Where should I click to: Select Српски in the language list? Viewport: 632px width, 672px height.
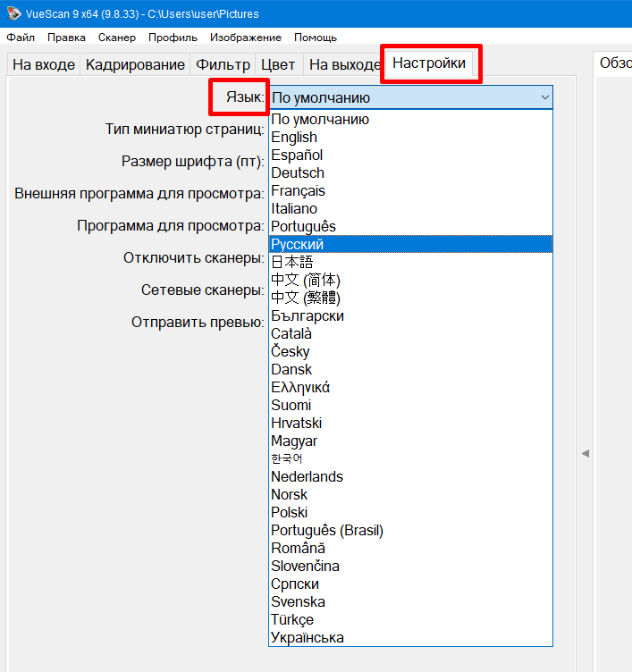click(x=410, y=584)
